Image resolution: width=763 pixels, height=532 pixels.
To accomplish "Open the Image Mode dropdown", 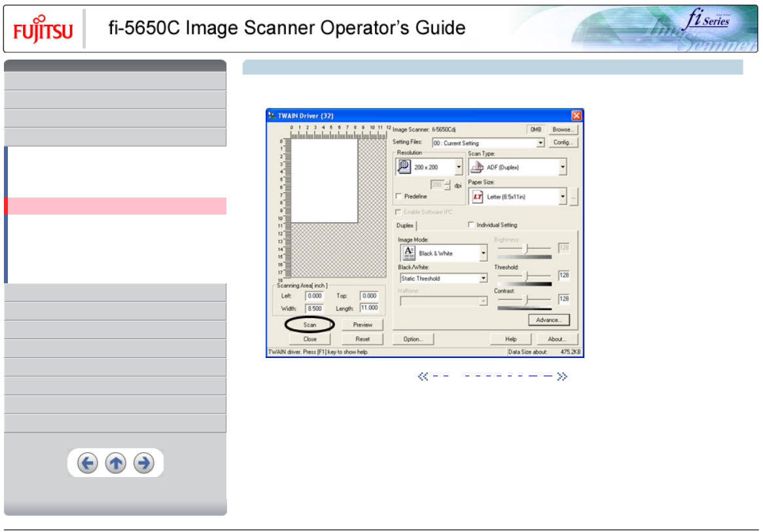I will pyautogui.click(x=483, y=253).
